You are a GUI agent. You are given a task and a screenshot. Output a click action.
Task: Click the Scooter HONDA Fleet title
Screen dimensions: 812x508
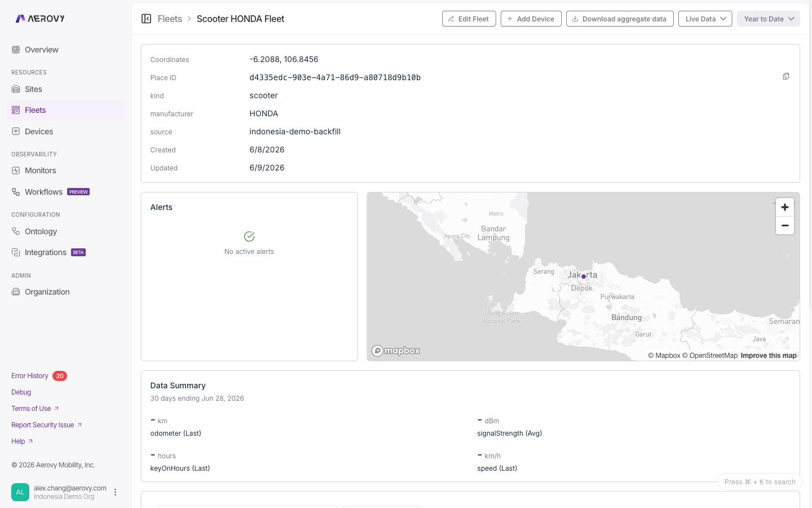[240, 19]
